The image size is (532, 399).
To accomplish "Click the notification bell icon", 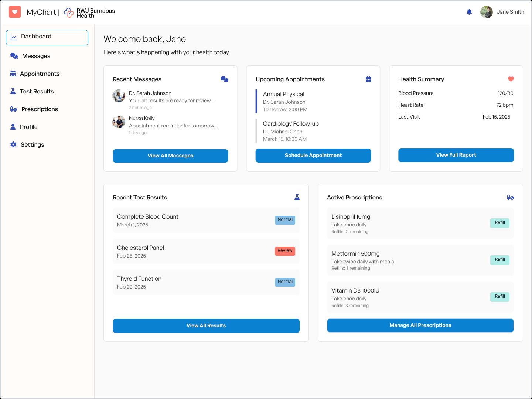I will (469, 12).
